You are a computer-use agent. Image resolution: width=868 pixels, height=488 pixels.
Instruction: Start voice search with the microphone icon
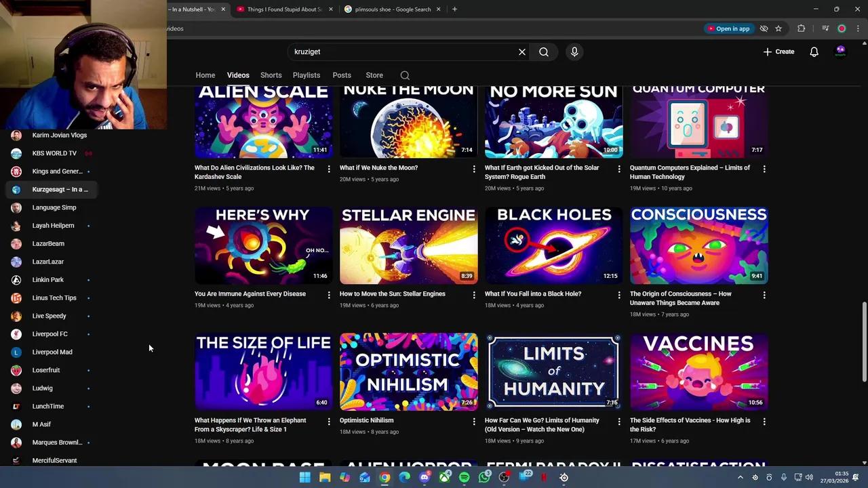[x=574, y=52]
